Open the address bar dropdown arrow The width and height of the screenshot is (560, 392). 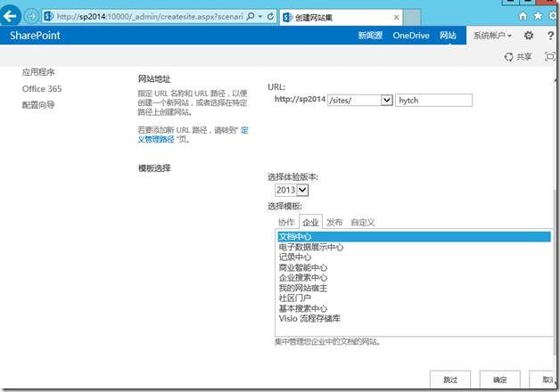tap(260, 16)
